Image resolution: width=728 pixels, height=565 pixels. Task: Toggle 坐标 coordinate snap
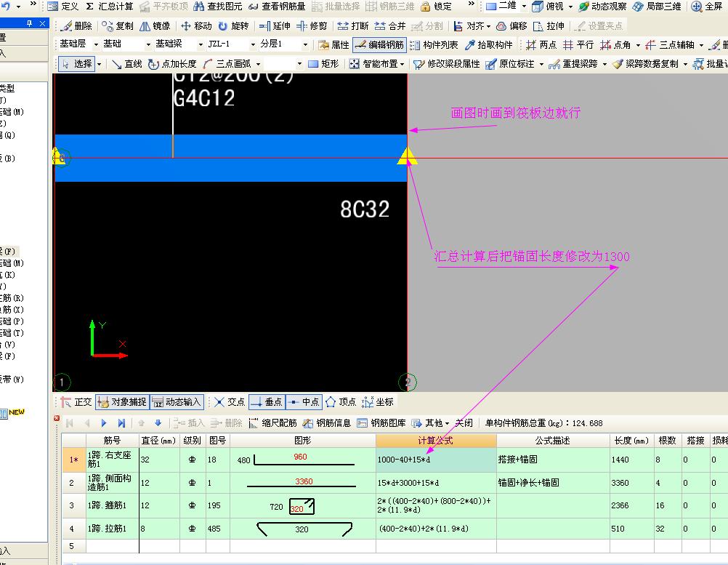click(378, 402)
